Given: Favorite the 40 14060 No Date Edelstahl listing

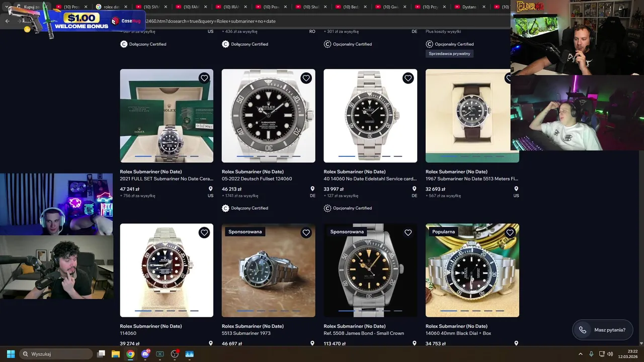Looking at the screenshot, I should pos(408,78).
